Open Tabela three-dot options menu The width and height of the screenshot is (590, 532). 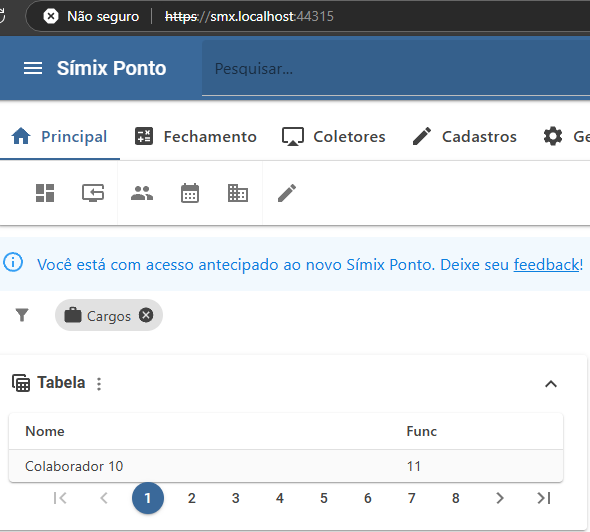coord(99,384)
